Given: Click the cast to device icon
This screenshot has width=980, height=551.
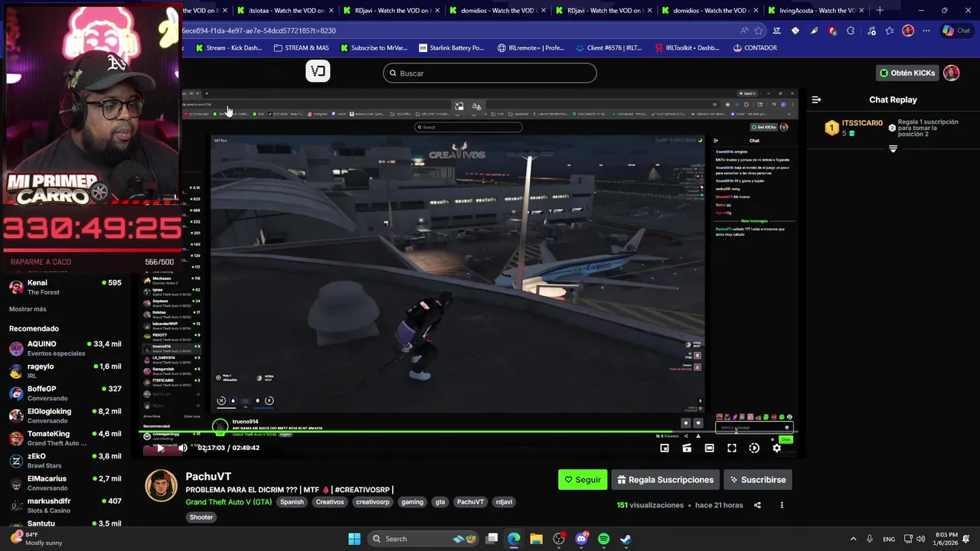Looking at the screenshot, I should tap(687, 448).
